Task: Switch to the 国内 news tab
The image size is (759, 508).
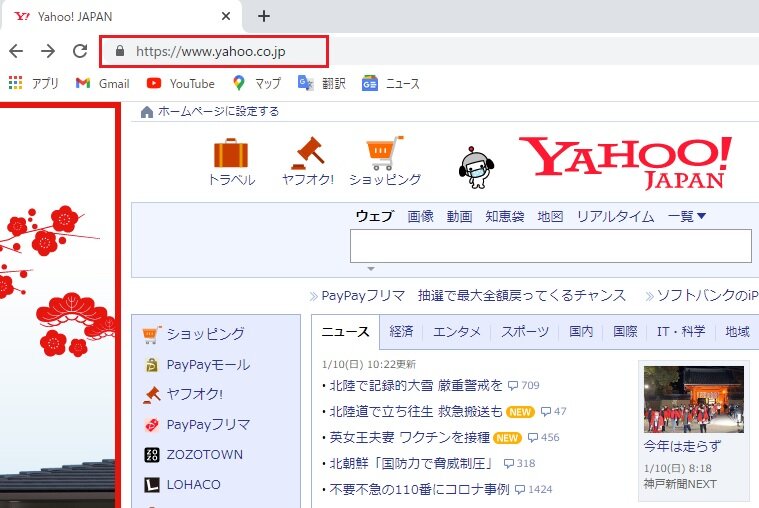Action: pos(580,332)
